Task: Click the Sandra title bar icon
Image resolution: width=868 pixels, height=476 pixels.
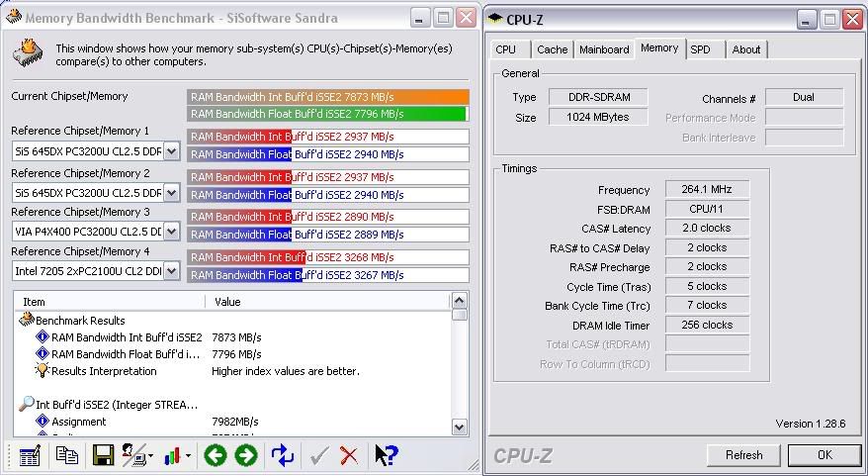Action: tap(14, 17)
